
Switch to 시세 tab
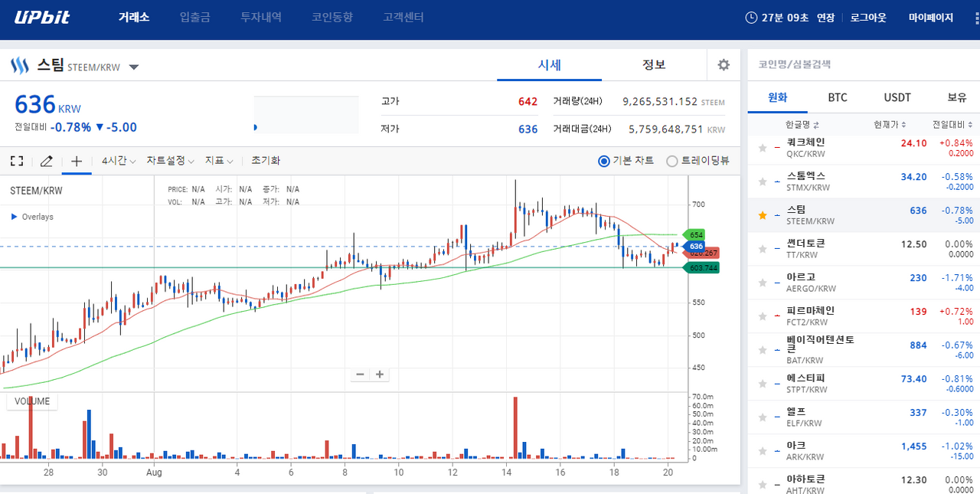point(549,65)
